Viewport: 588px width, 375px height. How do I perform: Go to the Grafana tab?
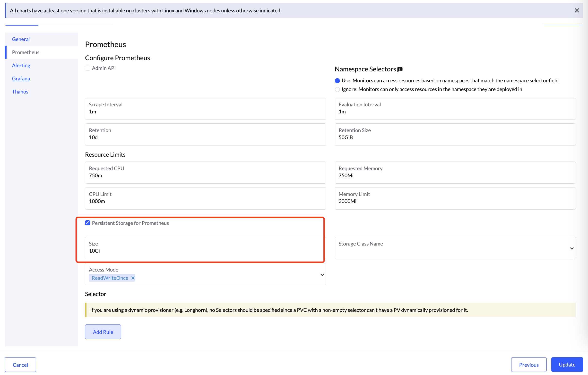point(21,79)
